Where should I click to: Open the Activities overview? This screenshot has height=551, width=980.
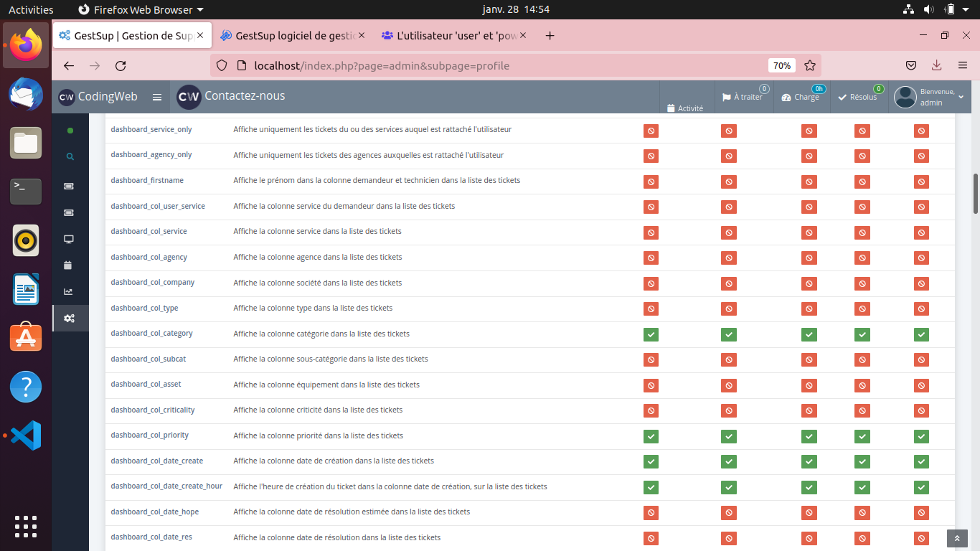[31, 9]
